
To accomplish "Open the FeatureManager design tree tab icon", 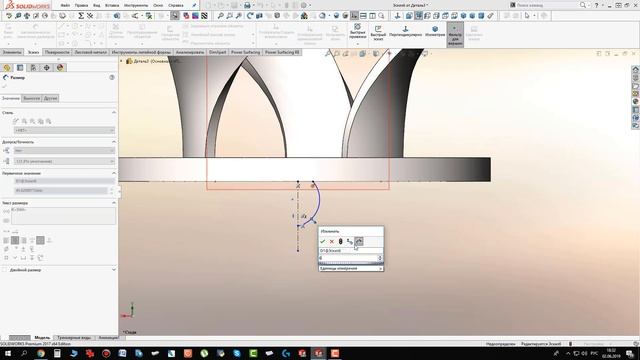I will pyautogui.click(x=7, y=68).
